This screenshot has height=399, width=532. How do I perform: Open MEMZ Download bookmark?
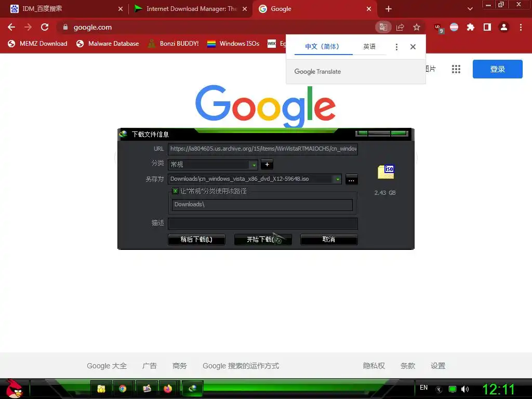37,44
